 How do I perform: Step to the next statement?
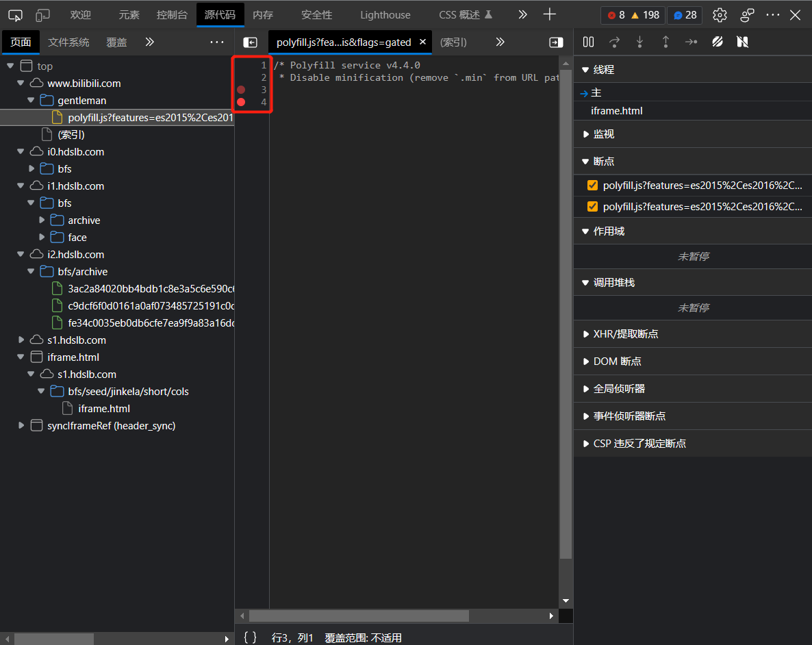coord(692,42)
